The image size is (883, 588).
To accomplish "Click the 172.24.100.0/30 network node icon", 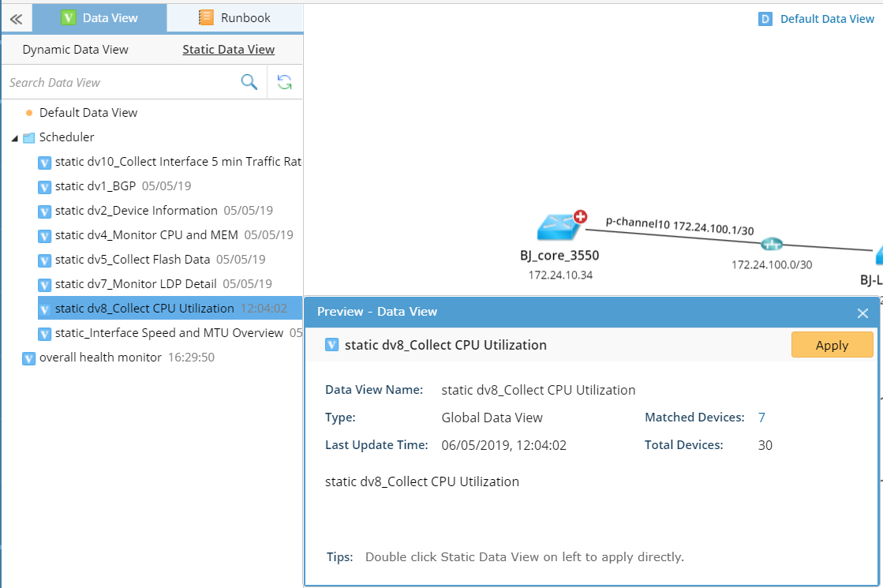I will [772, 244].
